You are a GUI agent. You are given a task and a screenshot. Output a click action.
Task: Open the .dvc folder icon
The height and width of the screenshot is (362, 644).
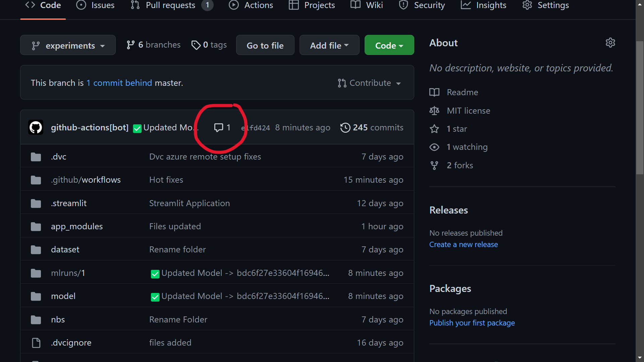pyautogui.click(x=36, y=157)
